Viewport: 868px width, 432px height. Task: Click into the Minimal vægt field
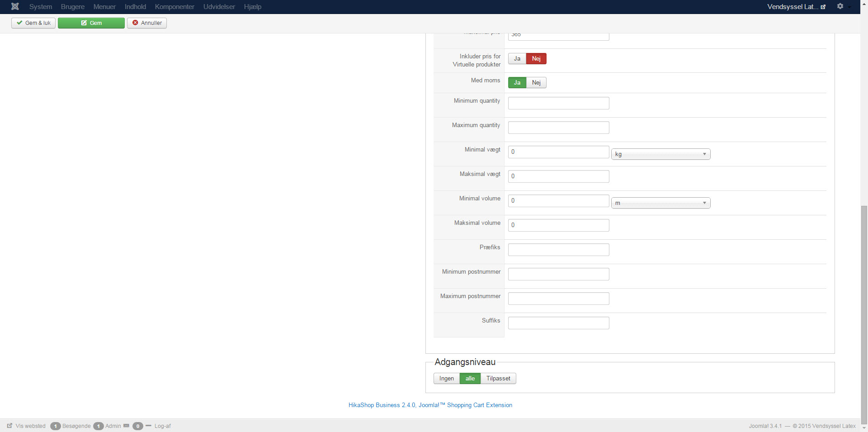click(559, 152)
